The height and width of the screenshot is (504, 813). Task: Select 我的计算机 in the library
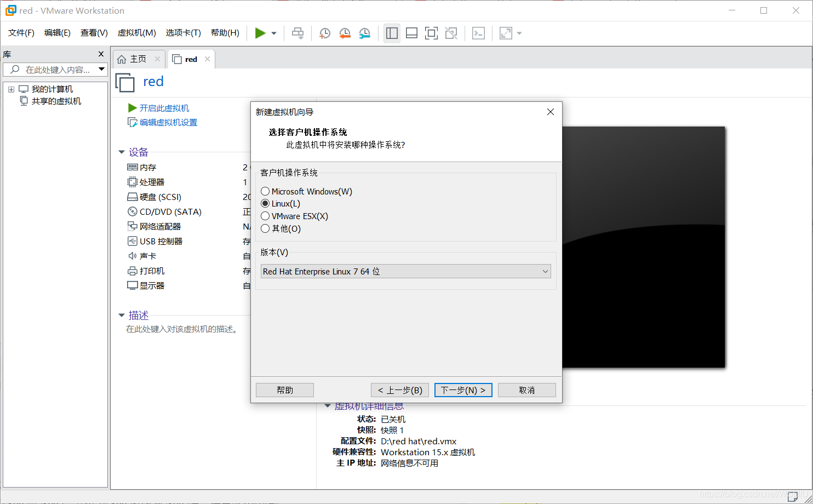pos(52,89)
